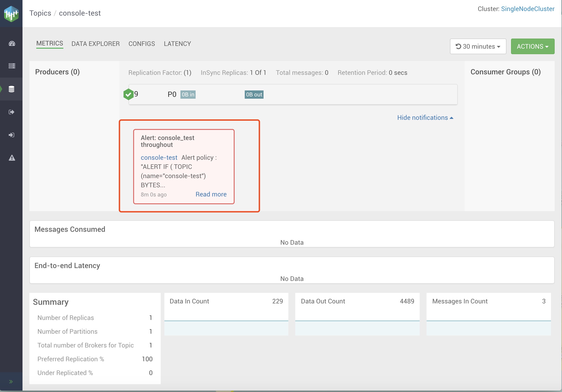Click the console-test breadcrumb title
This screenshot has height=392, width=562.
tap(80, 13)
